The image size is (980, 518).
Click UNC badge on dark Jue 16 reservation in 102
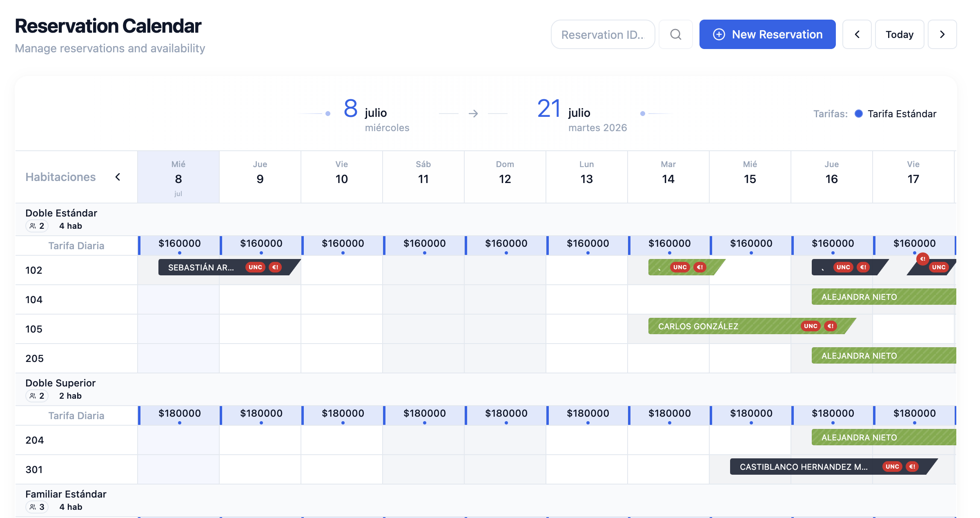pos(843,267)
